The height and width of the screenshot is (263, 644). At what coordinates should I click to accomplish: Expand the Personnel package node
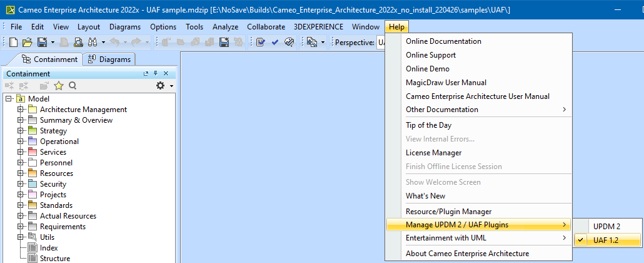pos(20,163)
